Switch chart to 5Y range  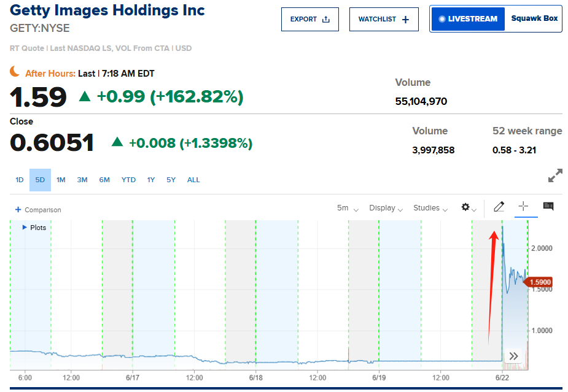[x=171, y=180]
